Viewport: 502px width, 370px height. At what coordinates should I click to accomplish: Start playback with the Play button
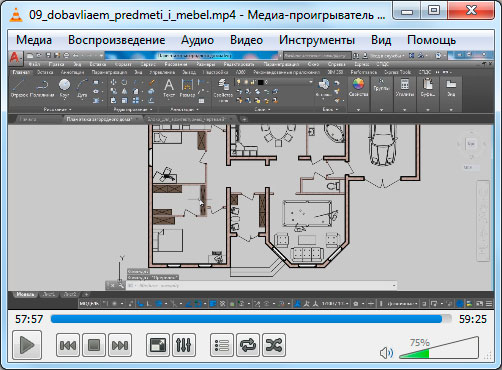click(27, 345)
